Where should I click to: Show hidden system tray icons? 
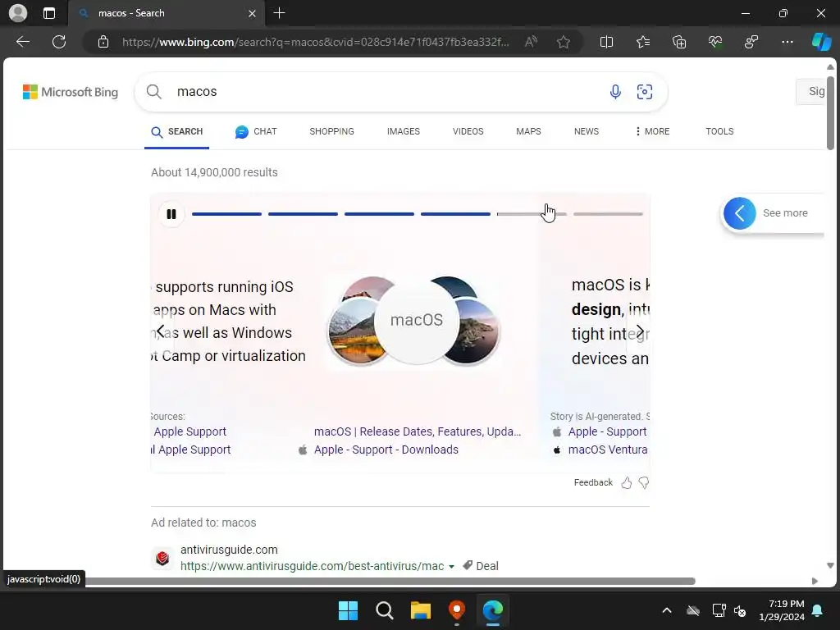click(x=666, y=610)
